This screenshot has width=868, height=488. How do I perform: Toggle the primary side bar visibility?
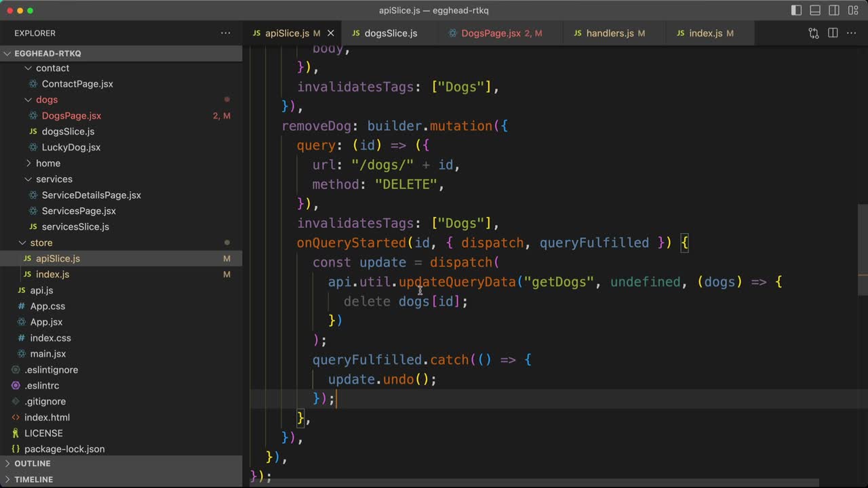point(797,10)
